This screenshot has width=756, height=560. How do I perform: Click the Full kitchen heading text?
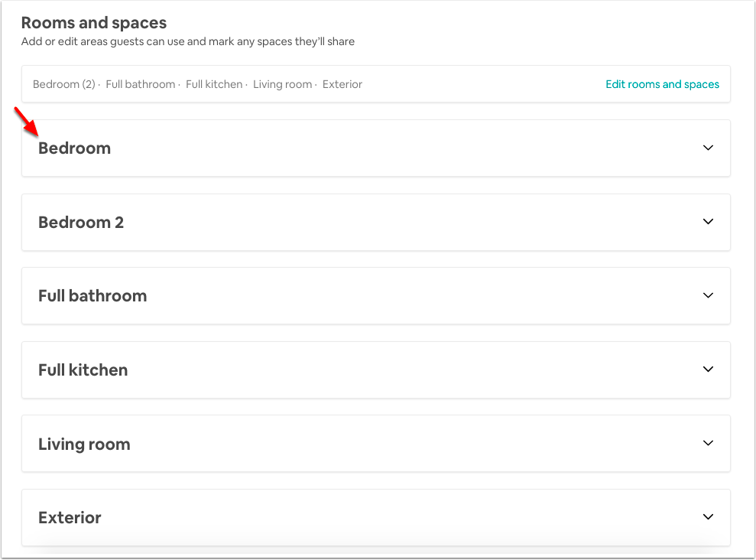click(x=83, y=370)
